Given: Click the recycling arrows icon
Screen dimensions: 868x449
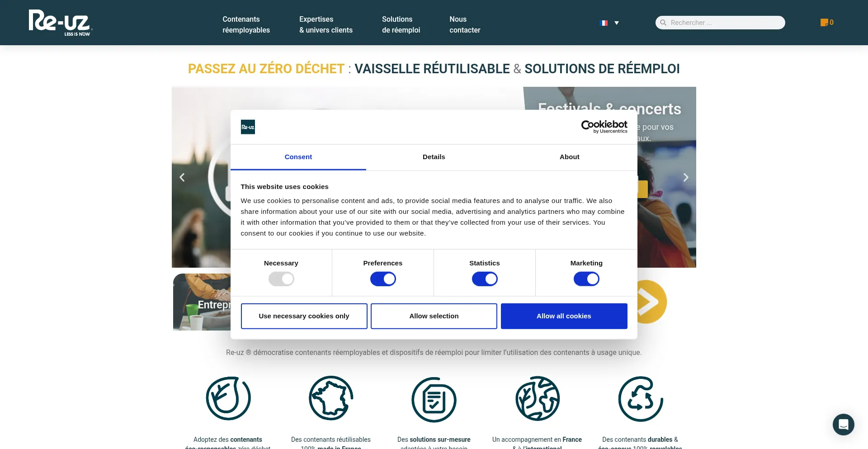Looking at the screenshot, I should coord(641,399).
